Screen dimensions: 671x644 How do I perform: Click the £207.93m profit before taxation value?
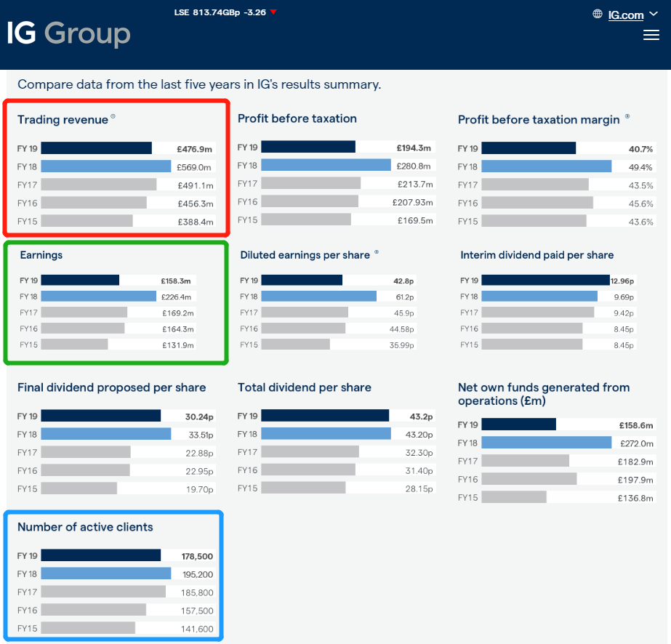point(412,202)
